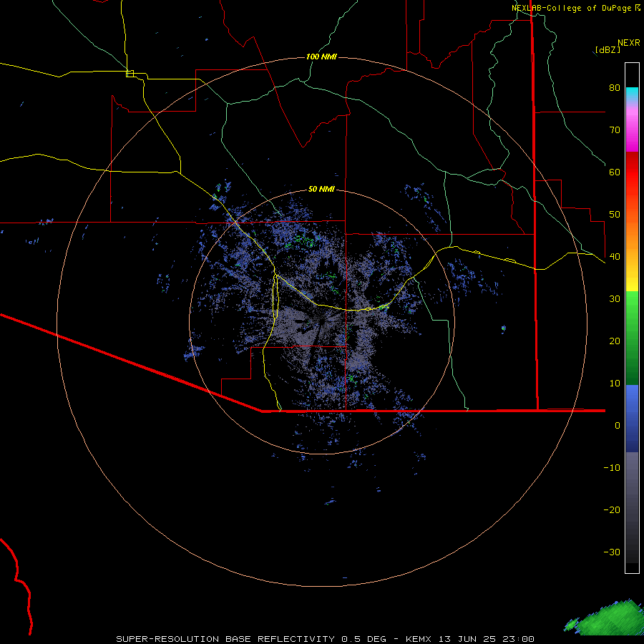
Task: Click the red band of the color bar
Action: click(x=632, y=172)
